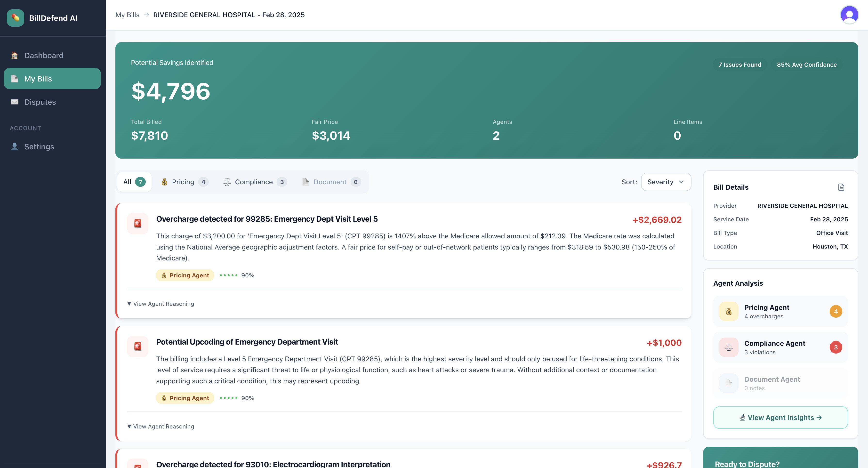Click the Compliance Agent scales icon
868x468 pixels.
tap(729, 347)
